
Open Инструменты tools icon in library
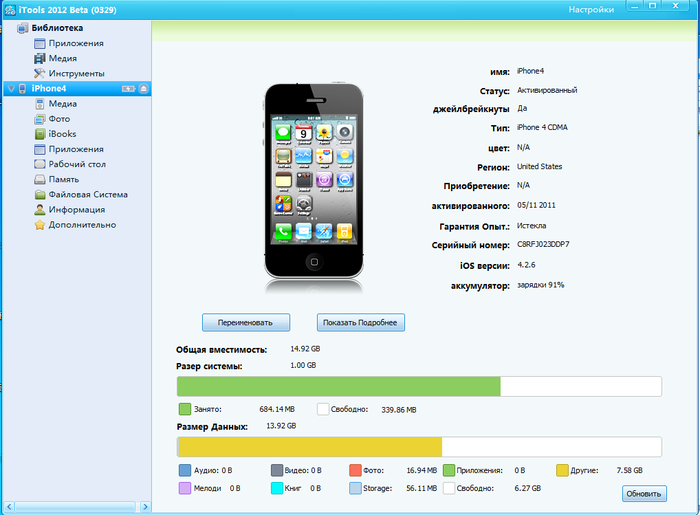coord(40,73)
